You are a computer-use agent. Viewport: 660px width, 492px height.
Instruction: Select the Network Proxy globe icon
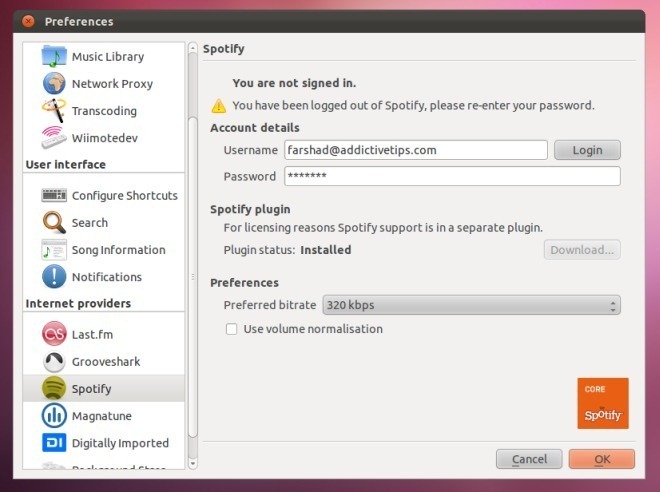tap(54, 83)
